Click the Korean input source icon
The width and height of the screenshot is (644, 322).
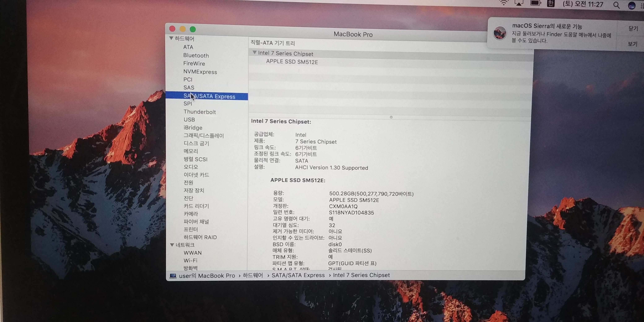tap(551, 4)
